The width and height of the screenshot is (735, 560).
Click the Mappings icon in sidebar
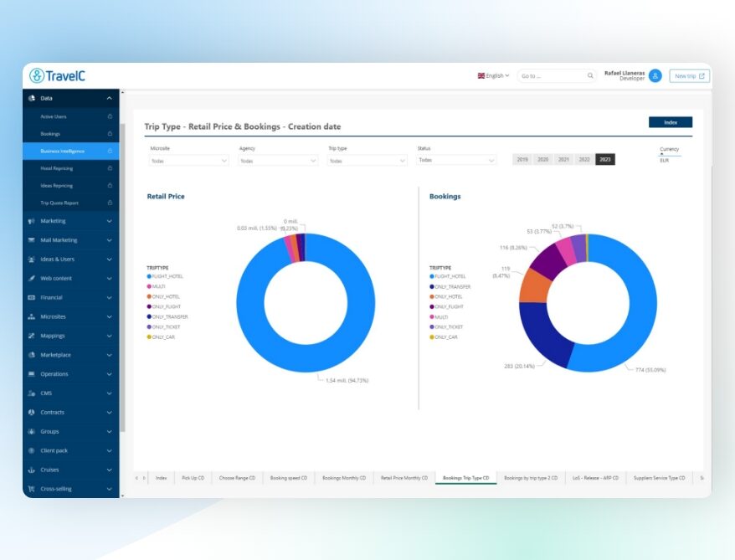pos(32,336)
